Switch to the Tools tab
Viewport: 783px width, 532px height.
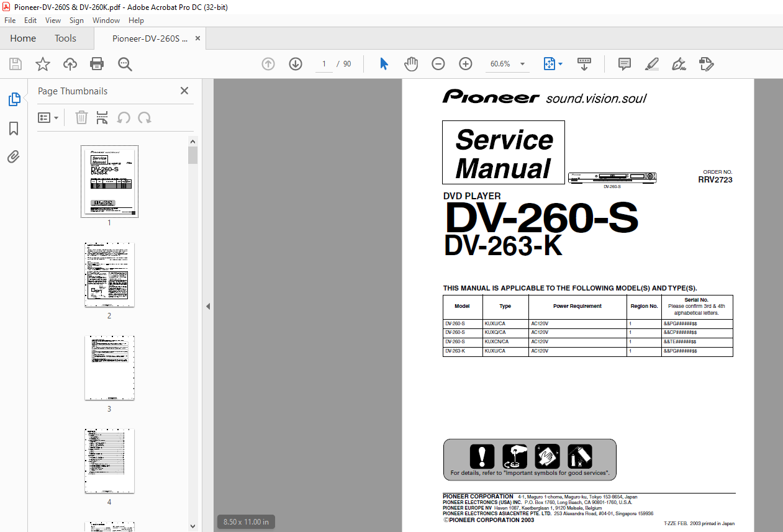(65, 38)
